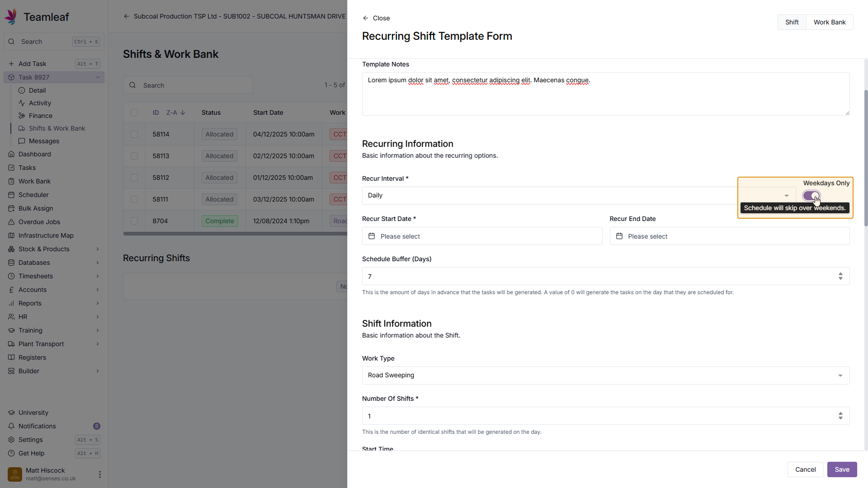The height and width of the screenshot is (488, 868).
Task: Switch to the Work Bank tab
Action: tap(829, 22)
